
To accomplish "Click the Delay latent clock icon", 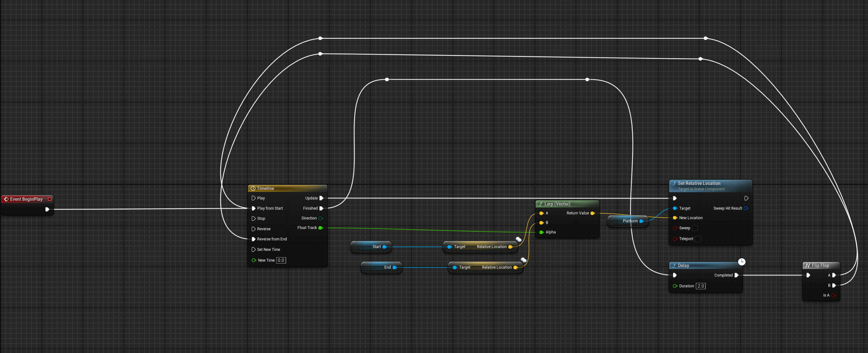I will (x=742, y=262).
